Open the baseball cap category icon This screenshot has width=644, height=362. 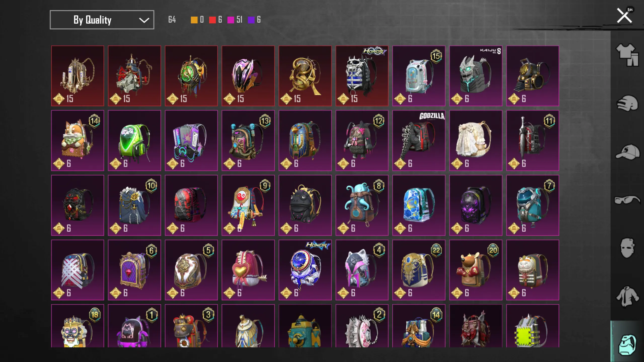627,152
